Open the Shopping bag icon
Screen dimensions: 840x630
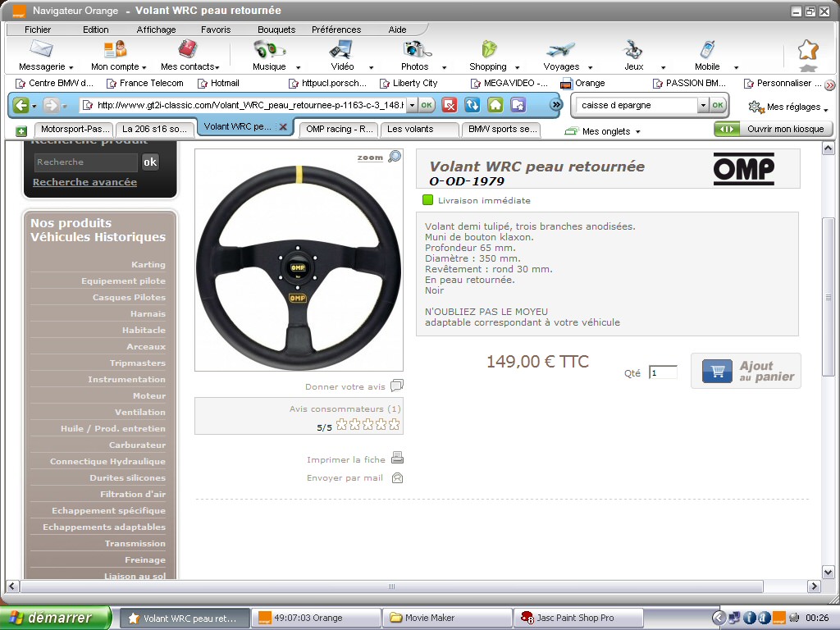tap(489, 49)
